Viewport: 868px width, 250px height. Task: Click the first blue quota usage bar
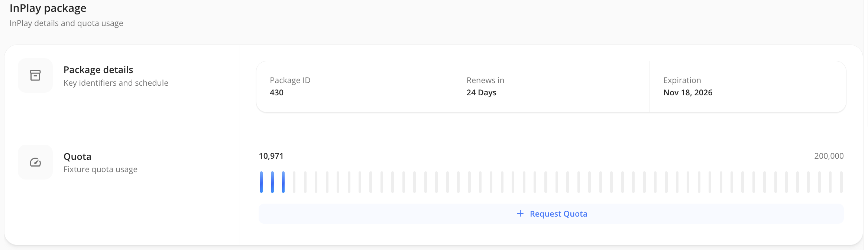261,182
